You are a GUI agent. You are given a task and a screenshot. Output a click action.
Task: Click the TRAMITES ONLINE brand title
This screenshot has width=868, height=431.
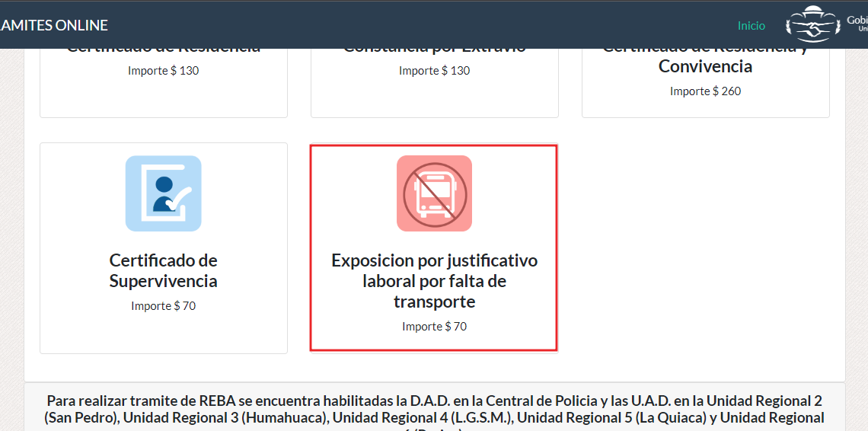point(53,26)
